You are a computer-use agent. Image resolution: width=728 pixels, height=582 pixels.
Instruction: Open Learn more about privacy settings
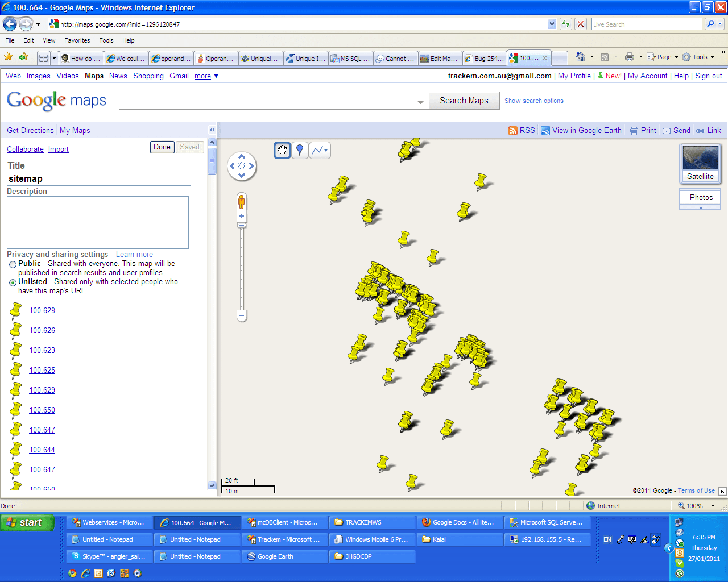(x=134, y=255)
